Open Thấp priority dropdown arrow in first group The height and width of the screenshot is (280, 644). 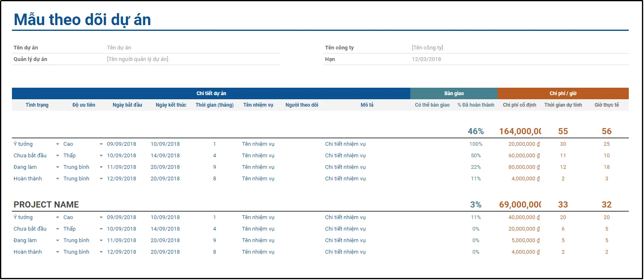[101, 156]
